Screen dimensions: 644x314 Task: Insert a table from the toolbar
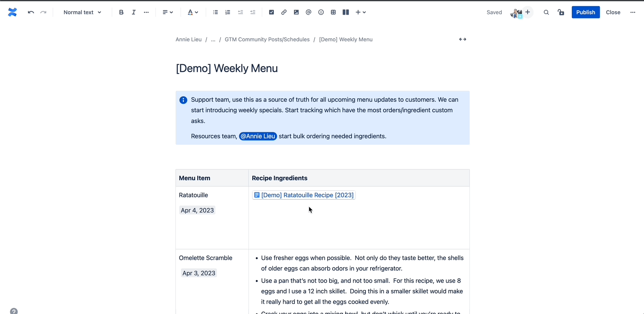pos(333,12)
